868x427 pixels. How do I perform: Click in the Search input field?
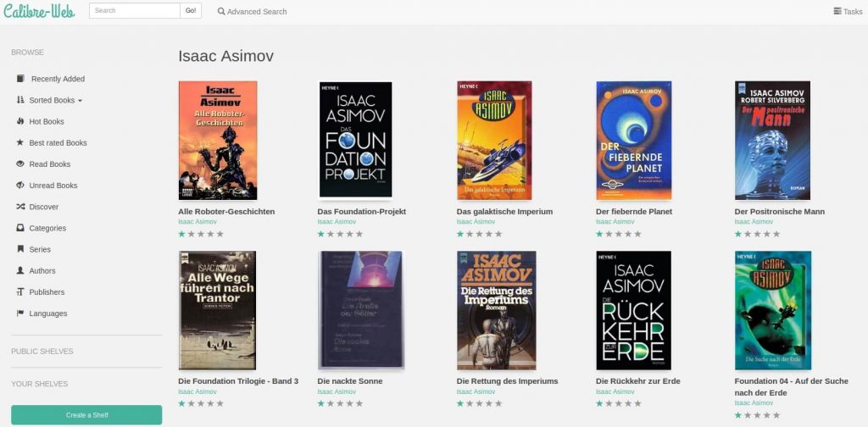(134, 11)
